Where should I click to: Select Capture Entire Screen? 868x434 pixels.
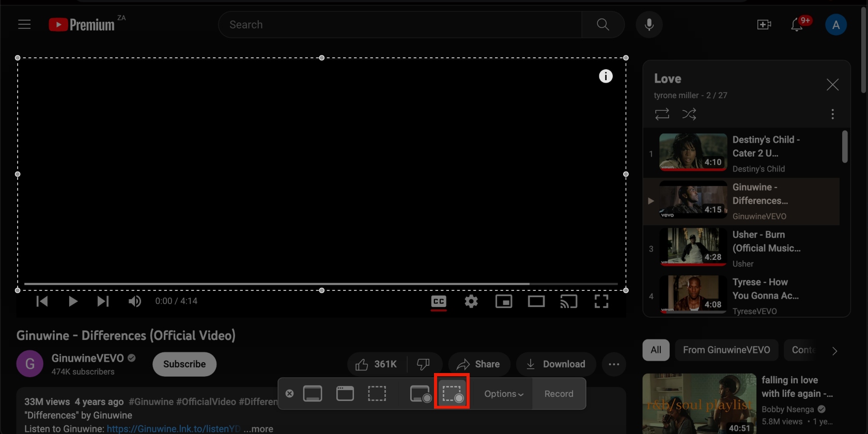click(313, 394)
